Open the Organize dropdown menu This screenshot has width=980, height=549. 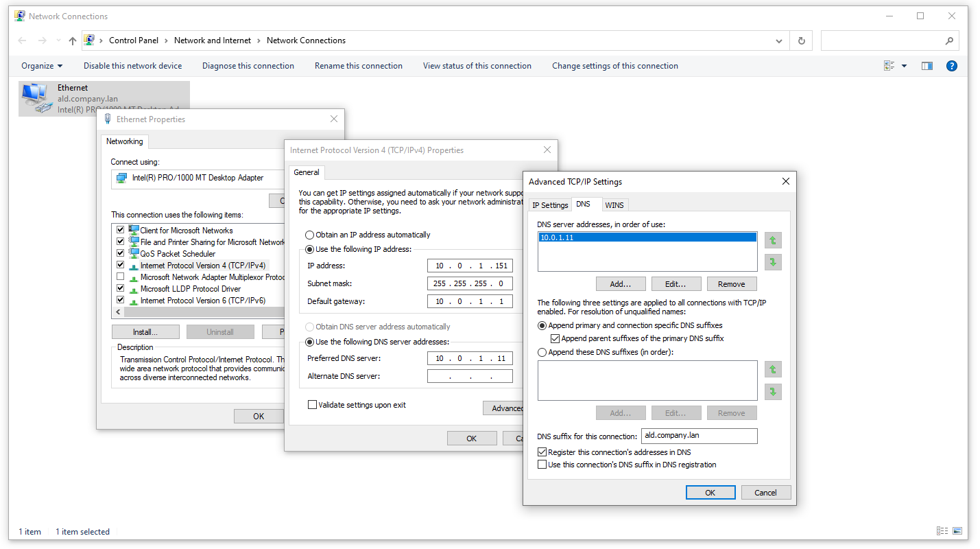point(42,66)
